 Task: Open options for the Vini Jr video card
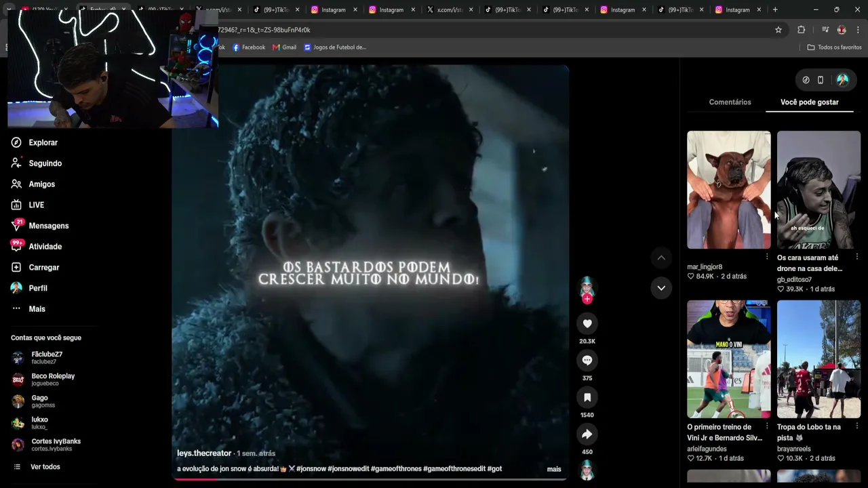coord(767,426)
